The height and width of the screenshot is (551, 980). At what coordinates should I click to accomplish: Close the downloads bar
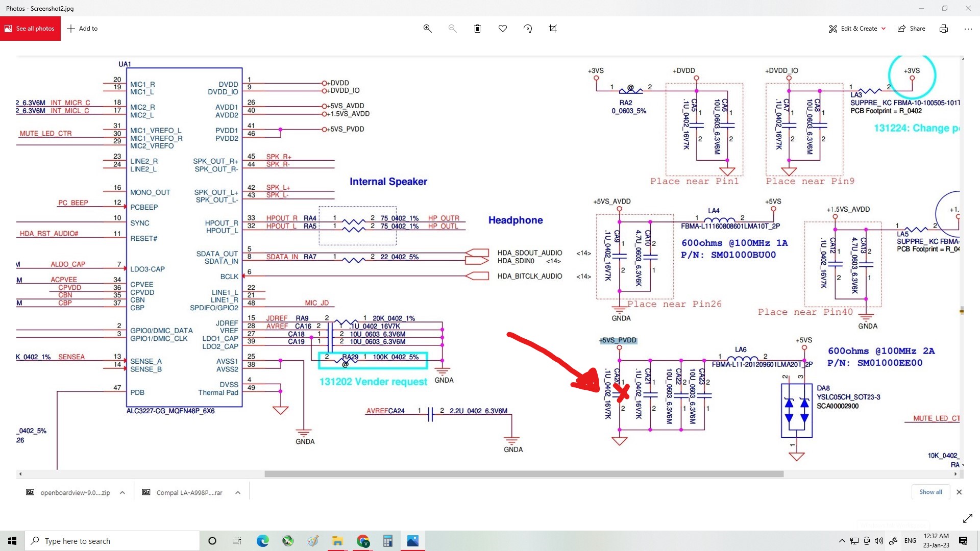tap(959, 492)
